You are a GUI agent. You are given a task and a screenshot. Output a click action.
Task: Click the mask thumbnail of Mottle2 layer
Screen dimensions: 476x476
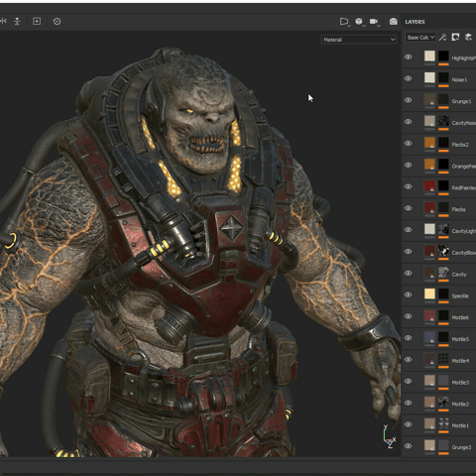click(x=443, y=402)
